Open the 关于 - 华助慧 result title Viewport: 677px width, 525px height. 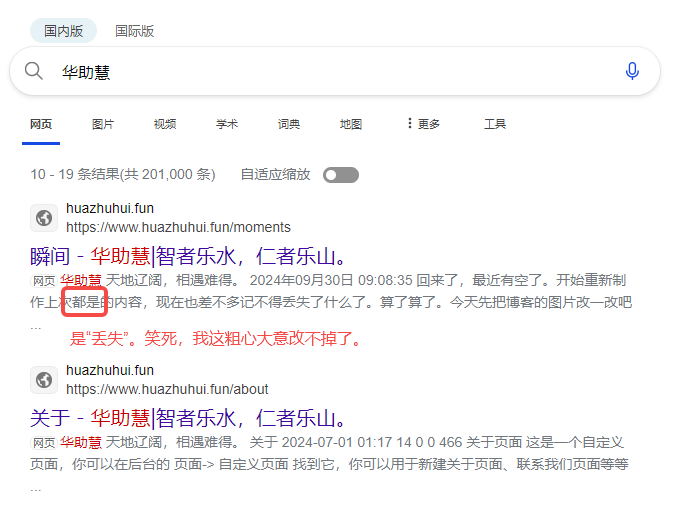[x=189, y=417]
